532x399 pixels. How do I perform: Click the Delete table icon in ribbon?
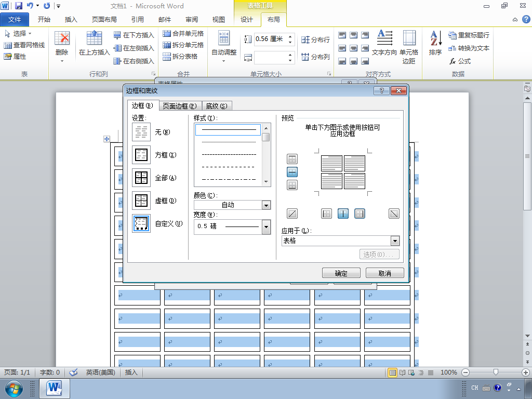(x=62, y=38)
